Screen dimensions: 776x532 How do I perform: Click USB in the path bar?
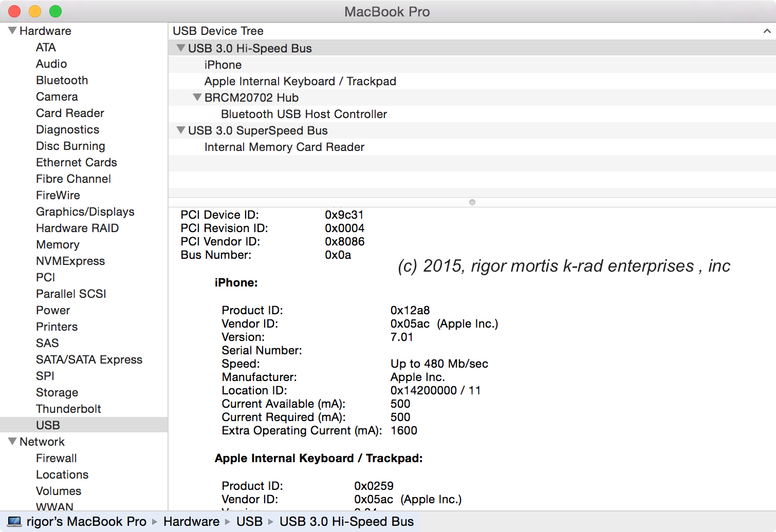pos(249,522)
